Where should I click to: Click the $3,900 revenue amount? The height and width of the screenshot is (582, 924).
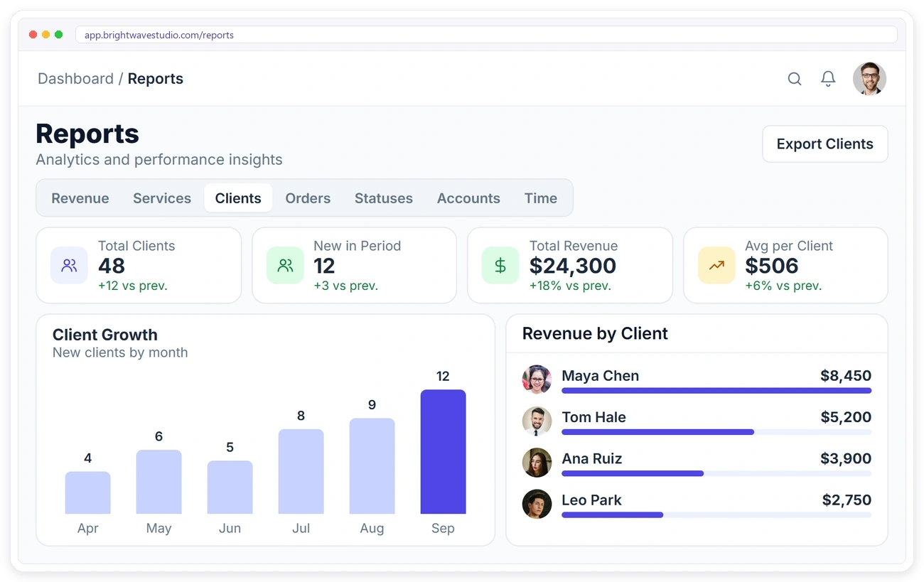pos(846,458)
